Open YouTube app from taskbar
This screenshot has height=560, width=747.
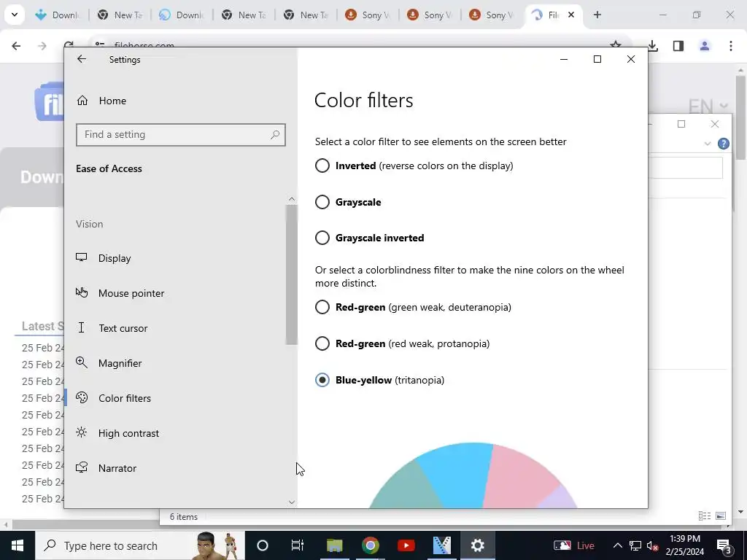coord(406,545)
